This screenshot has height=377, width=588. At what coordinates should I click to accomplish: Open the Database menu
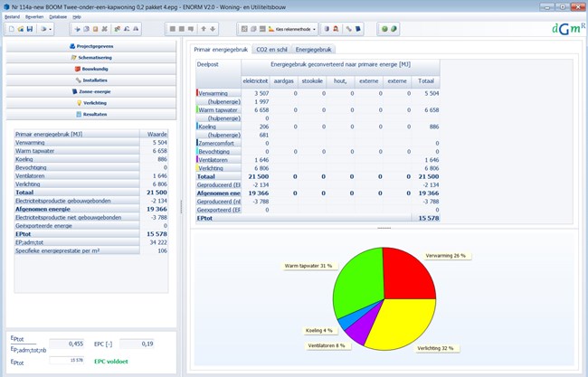pyautogui.click(x=58, y=17)
